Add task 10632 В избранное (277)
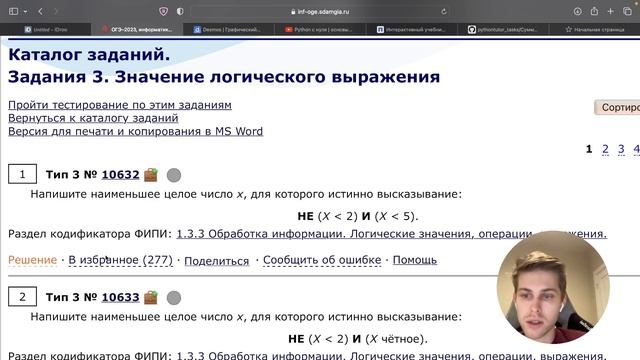This screenshot has height=360, width=640. pyautogui.click(x=120, y=260)
